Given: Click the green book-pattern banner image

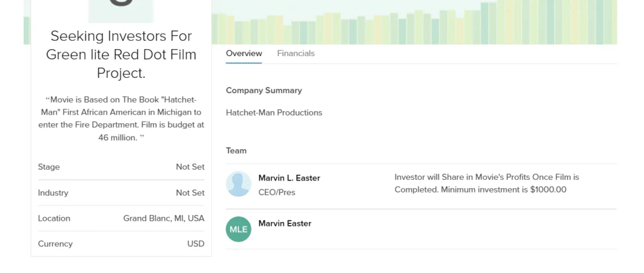Looking at the screenshot, I should 415,22.
